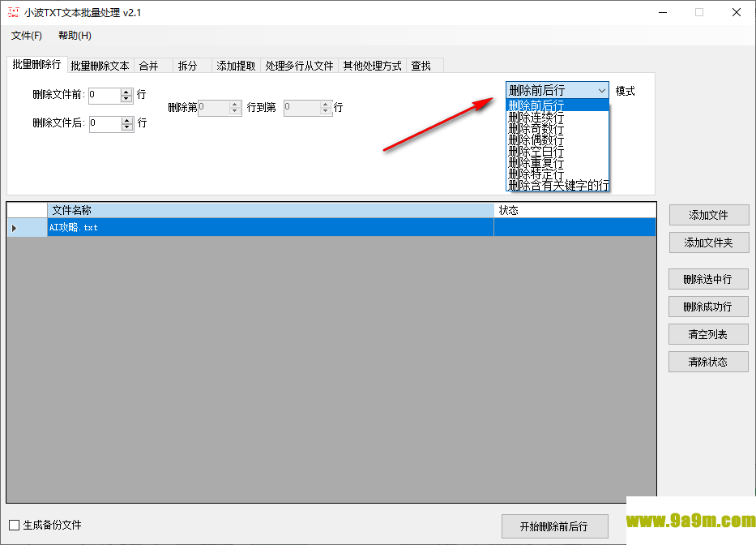
Task: Switch to the 查找 tab
Action: [x=425, y=66]
